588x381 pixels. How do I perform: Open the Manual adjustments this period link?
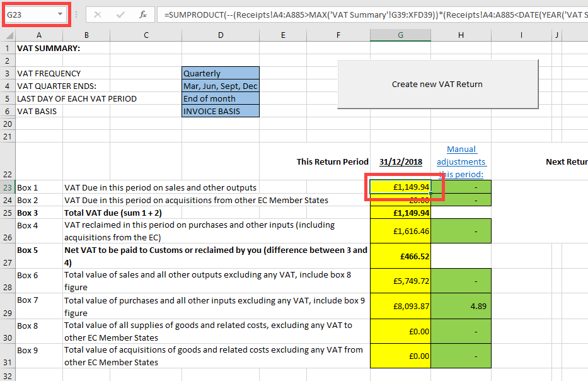tap(461, 161)
